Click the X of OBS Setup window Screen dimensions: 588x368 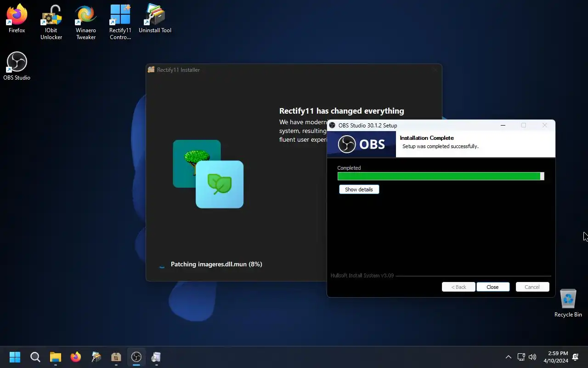tap(545, 125)
